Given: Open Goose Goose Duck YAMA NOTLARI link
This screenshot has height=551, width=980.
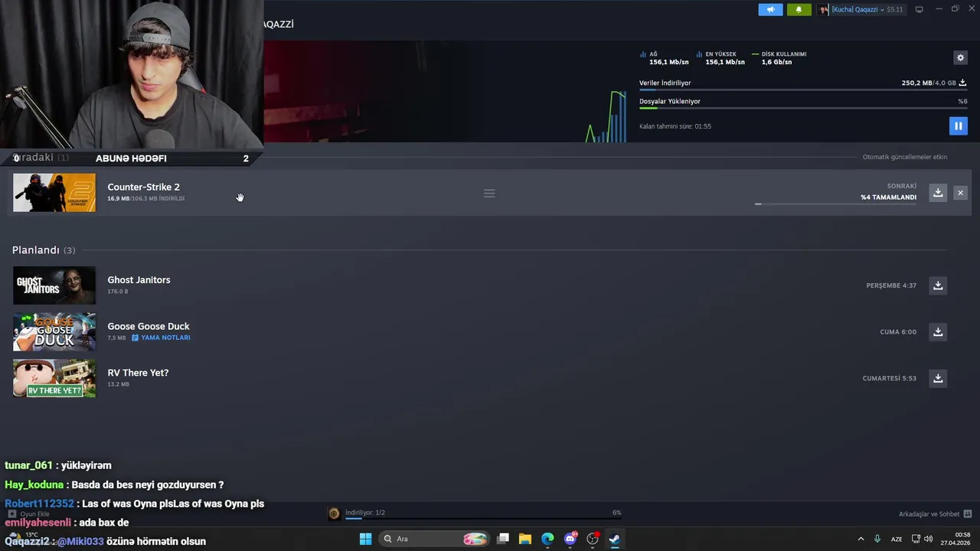Looking at the screenshot, I should [x=161, y=337].
